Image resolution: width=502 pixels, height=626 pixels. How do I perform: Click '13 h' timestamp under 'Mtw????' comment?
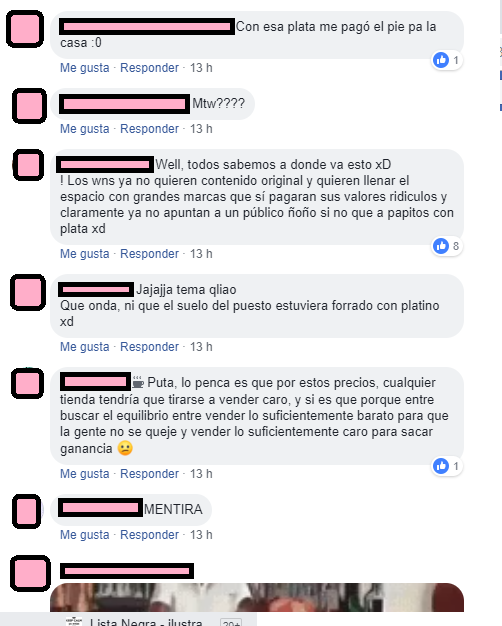click(x=201, y=129)
